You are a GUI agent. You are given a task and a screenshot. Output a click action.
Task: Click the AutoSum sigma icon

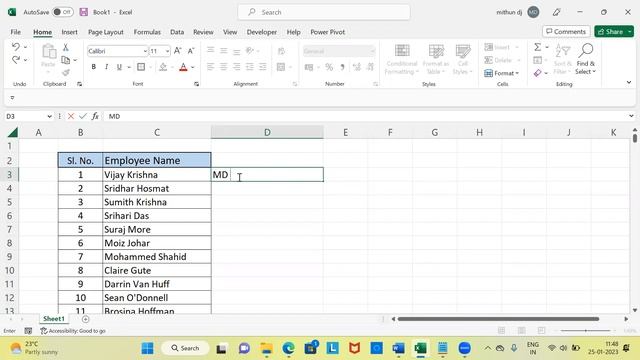coord(538,47)
